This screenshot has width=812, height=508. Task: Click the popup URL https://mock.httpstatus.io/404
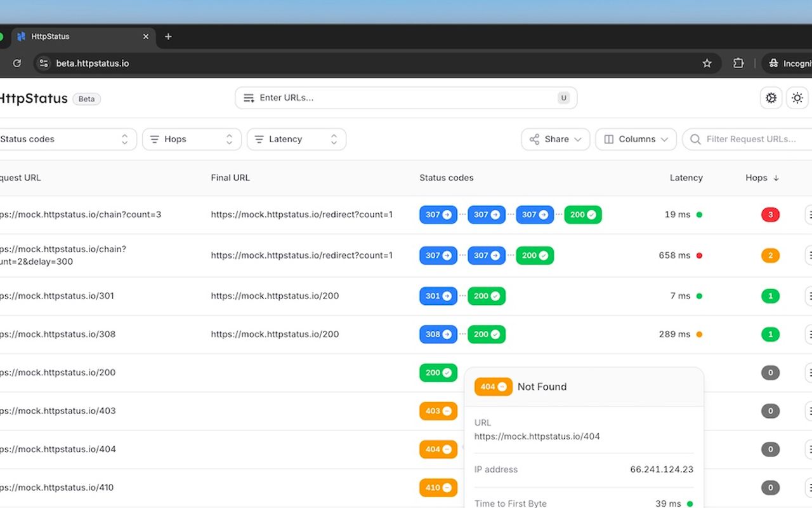[537, 436]
